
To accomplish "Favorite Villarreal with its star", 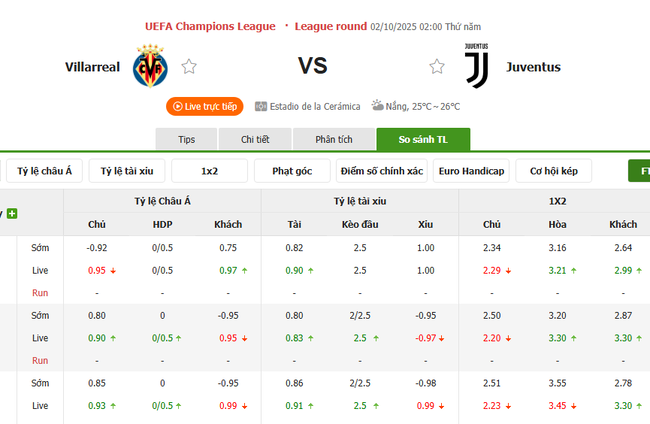I will pos(189,67).
